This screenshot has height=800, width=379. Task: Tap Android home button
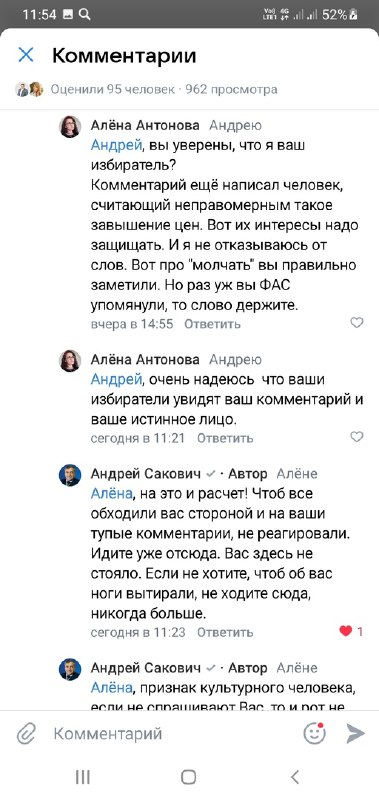coord(189,777)
